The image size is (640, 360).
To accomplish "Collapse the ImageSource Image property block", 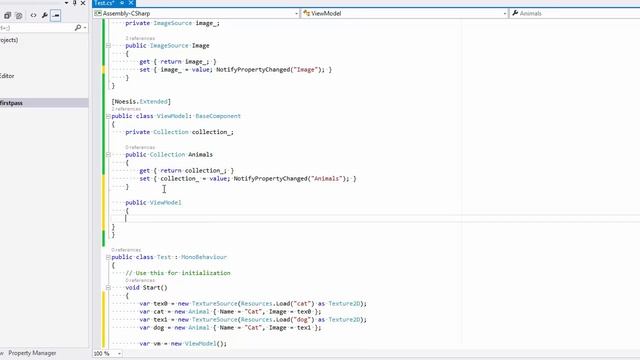I will click(x=108, y=46).
